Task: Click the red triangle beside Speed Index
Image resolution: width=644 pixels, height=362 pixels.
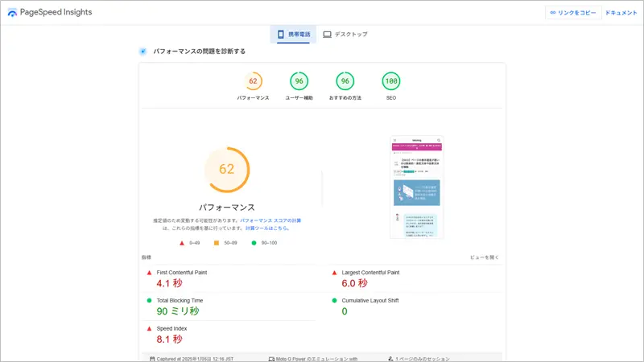Action: pos(149,328)
